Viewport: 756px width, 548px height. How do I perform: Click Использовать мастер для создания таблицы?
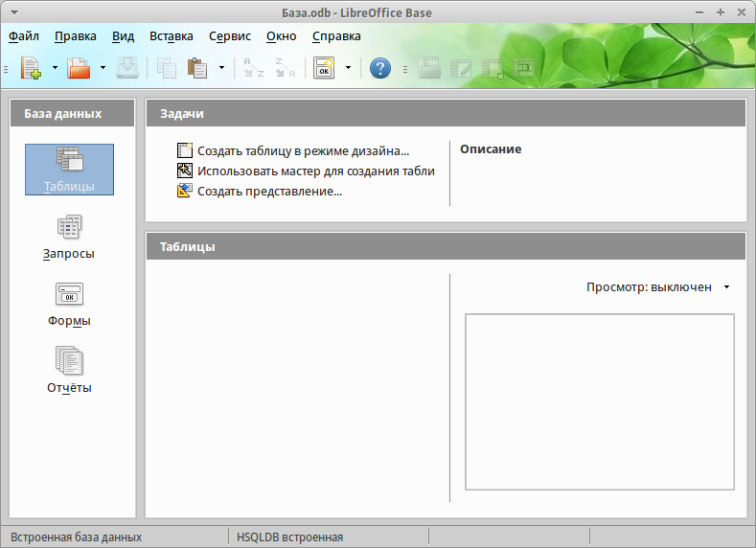315,171
